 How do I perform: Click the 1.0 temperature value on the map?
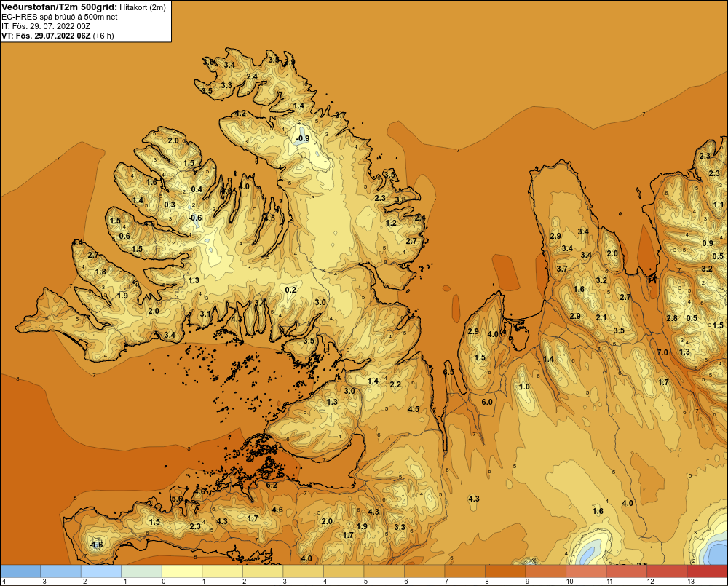coord(524,387)
